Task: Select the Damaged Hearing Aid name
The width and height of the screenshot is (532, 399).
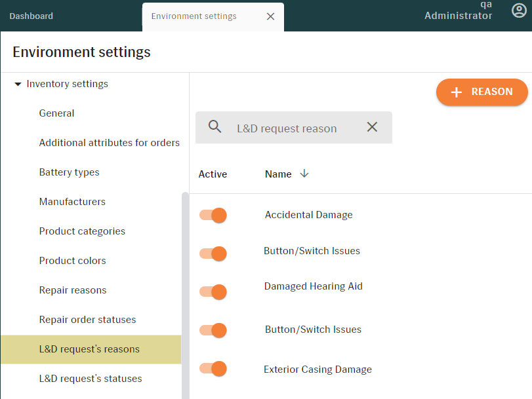Action: tap(314, 286)
